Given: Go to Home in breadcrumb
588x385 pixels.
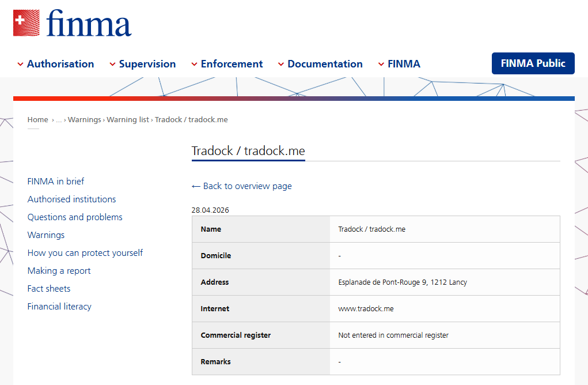Looking at the screenshot, I should coord(38,120).
